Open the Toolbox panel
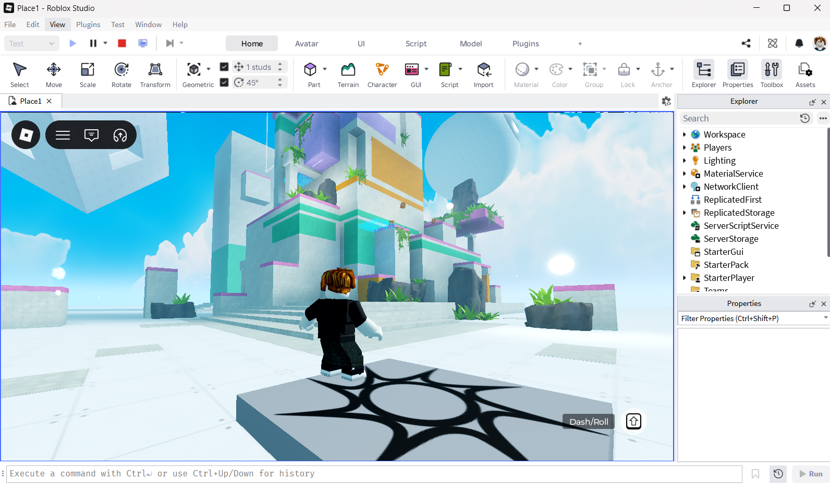This screenshot has width=830, height=504. 772,75
